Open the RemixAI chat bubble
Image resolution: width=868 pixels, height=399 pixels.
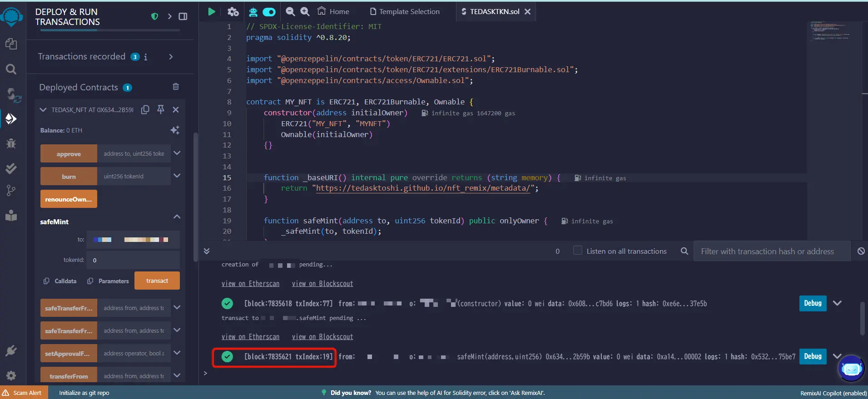pyautogui.click(x=851, y=368)
